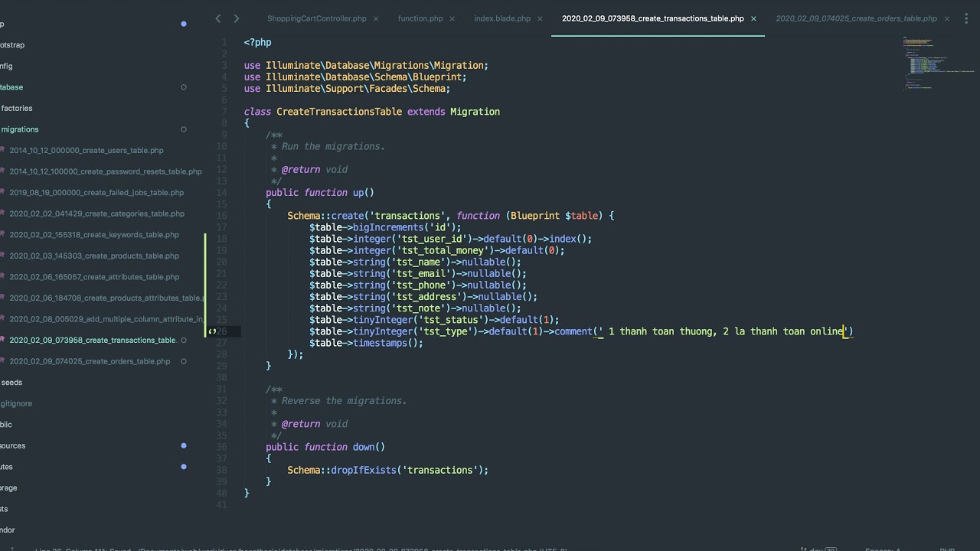Open 2020_02_03_145303_create_products_table.php in sidebar
Image resolution: width=980 pixels, height=551 pixels.
point(94,256)
